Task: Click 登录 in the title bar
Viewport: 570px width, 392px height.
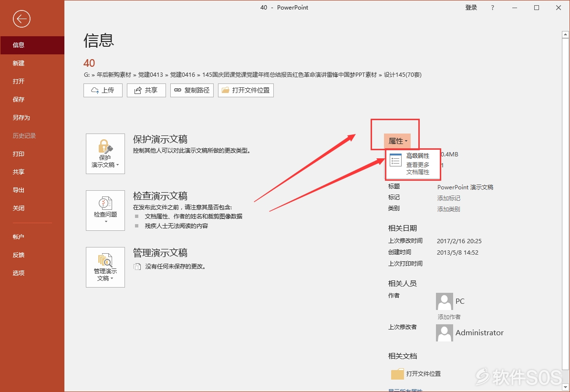Action: coord(471,8)
